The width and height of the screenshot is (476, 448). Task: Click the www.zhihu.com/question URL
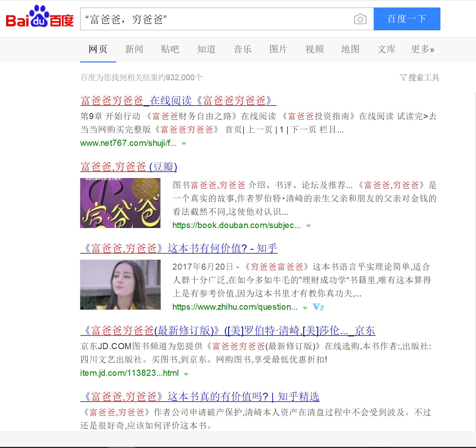[x=235, y=307]
